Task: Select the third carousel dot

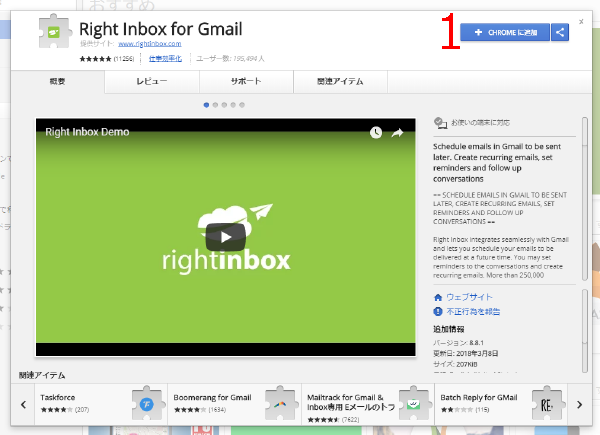Action: point(224,105)
